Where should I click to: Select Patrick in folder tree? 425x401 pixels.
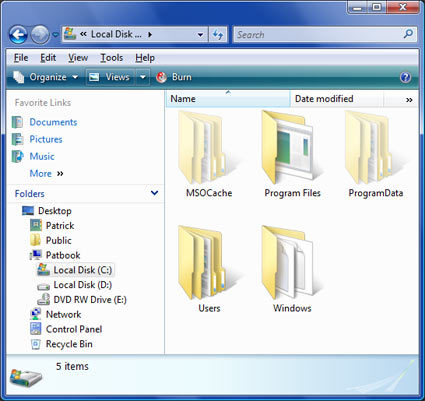coord(60,226)
